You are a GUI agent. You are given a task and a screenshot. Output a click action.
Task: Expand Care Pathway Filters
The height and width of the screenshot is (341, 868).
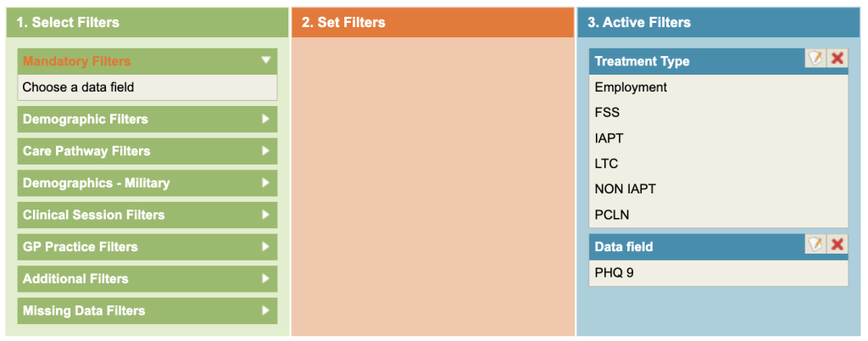[147, 151]
